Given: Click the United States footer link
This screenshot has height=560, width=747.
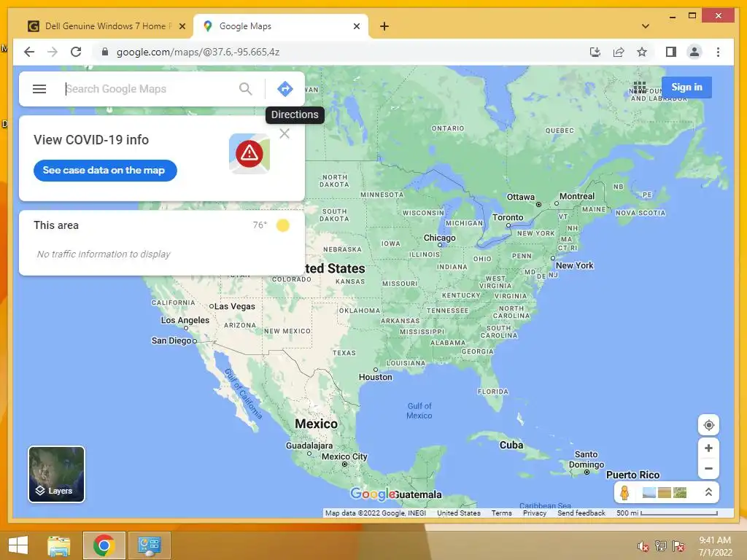Looking at the screenshot, I should pos(459,513).
